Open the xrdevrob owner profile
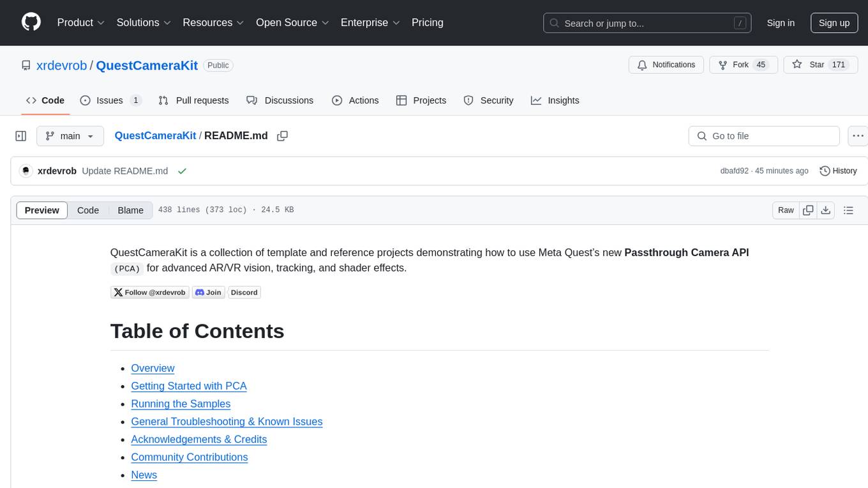 (x=62, y=65)
